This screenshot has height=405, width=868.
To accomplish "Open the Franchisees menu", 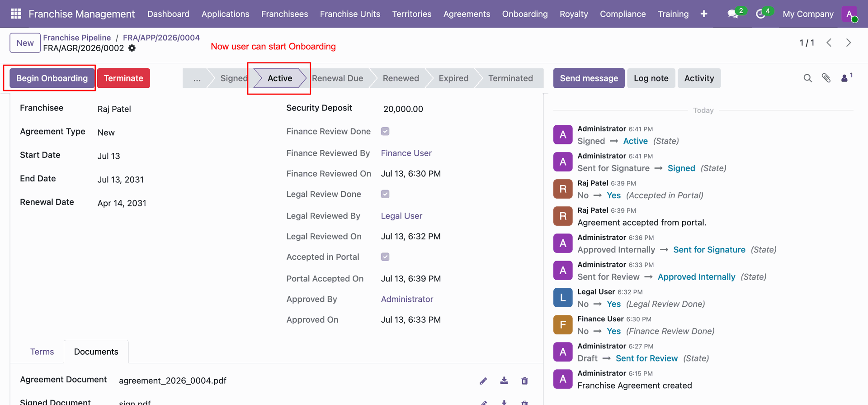I will (x=284, y=14).
